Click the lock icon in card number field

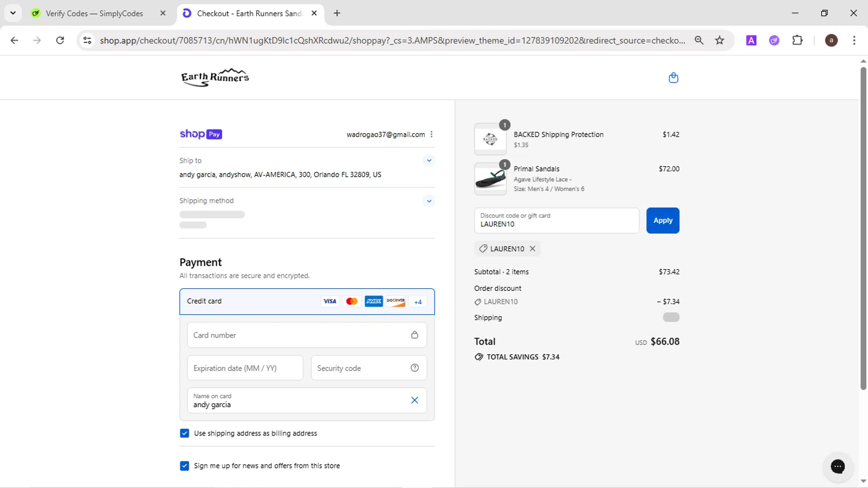414,335
